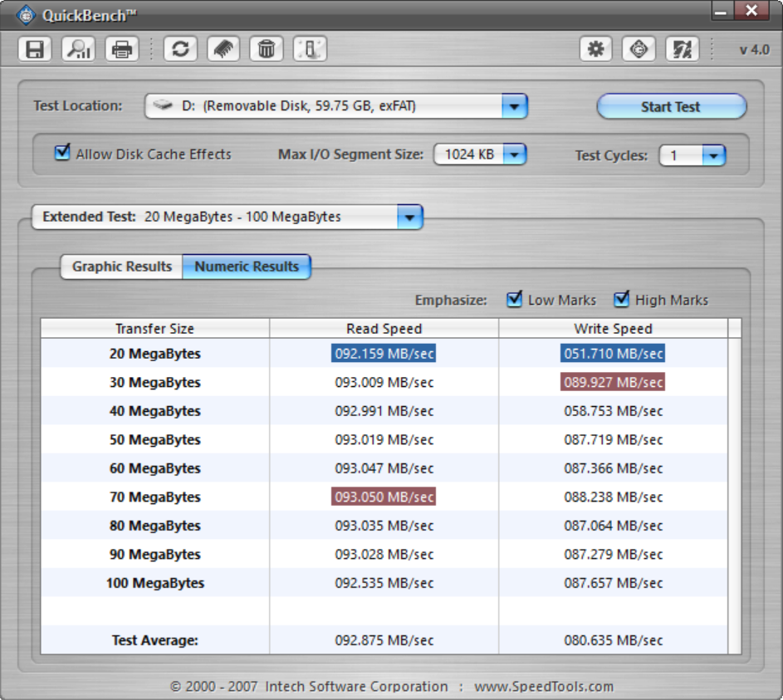Disable Allow Disk Cache Effects checkbox
Image resolution: width=783 pixels, height=700 pixels.
point(62,153)
